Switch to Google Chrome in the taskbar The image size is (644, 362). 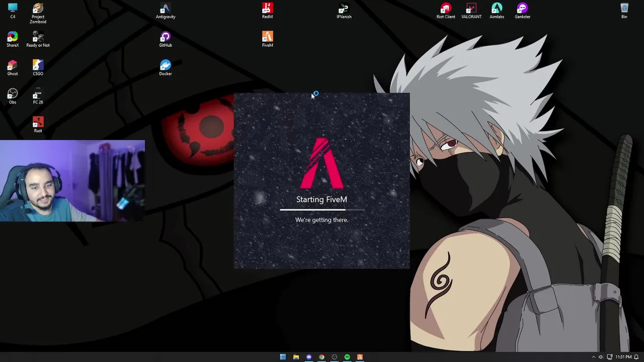pyautogui.click(x=321, y=357)
